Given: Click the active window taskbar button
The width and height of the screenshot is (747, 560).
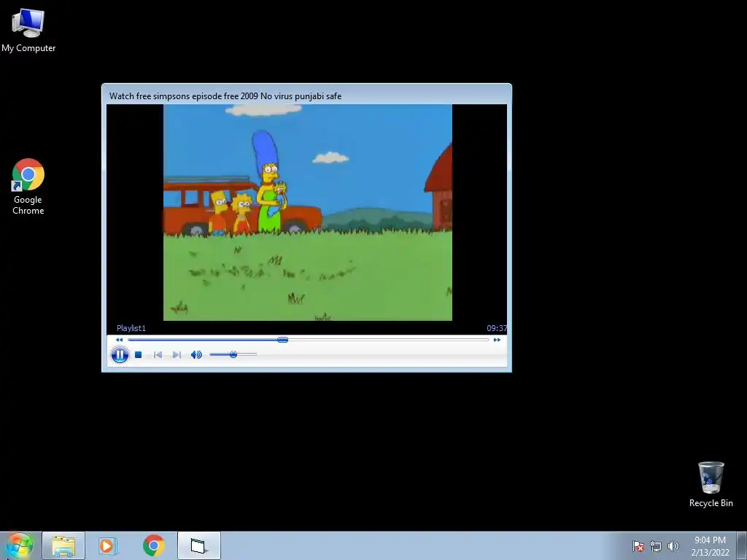Looking at the screenshot, I should point(199,545).
